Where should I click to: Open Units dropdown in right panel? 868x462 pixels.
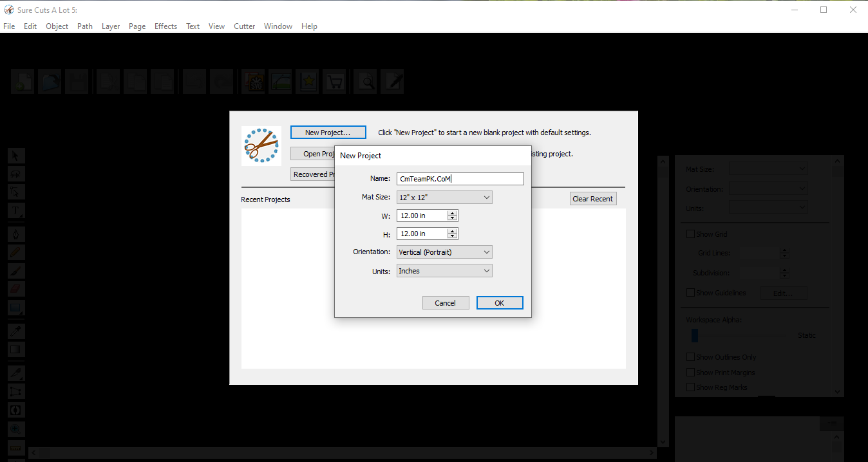pos(768,207)
